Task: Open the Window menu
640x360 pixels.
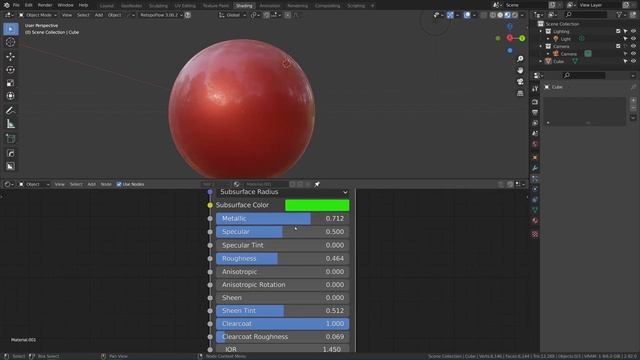Action: (65, 5)
